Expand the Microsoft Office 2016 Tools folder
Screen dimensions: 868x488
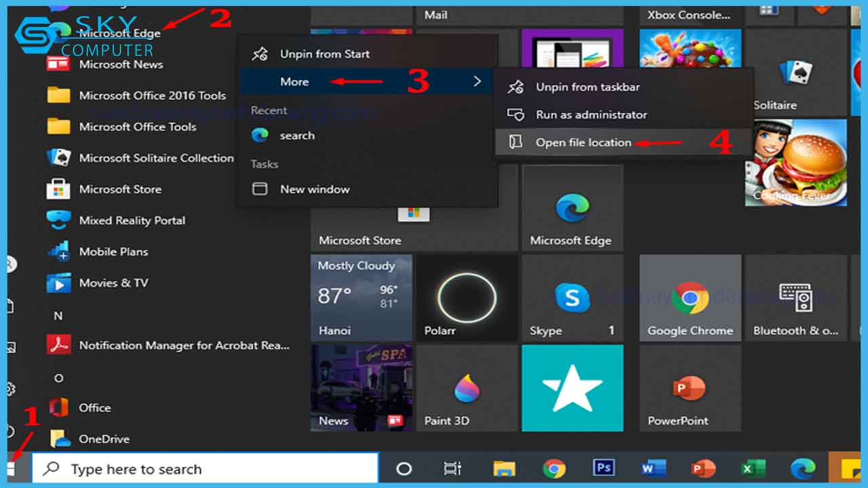(136, 96)
